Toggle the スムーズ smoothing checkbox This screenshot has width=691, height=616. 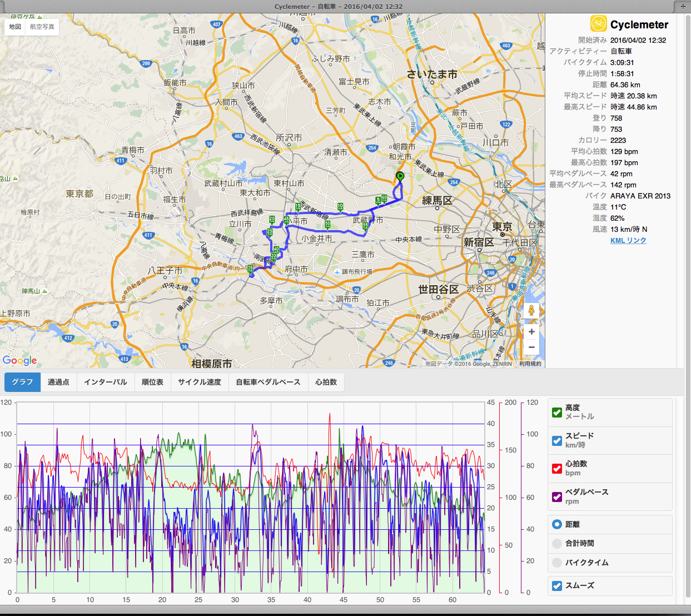pos(557,585)
